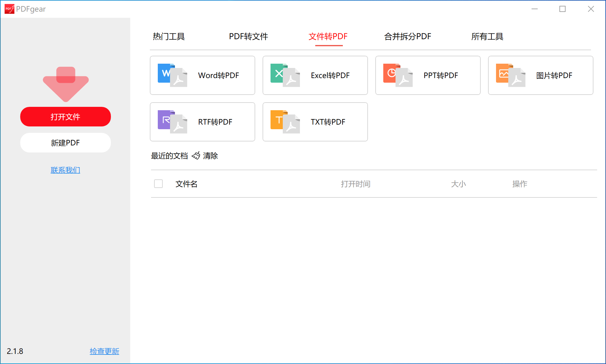The height and width of the screenshot is (364, 606).
Task: Switch to the PDF转文件 tab
Action: pos(248,36)
